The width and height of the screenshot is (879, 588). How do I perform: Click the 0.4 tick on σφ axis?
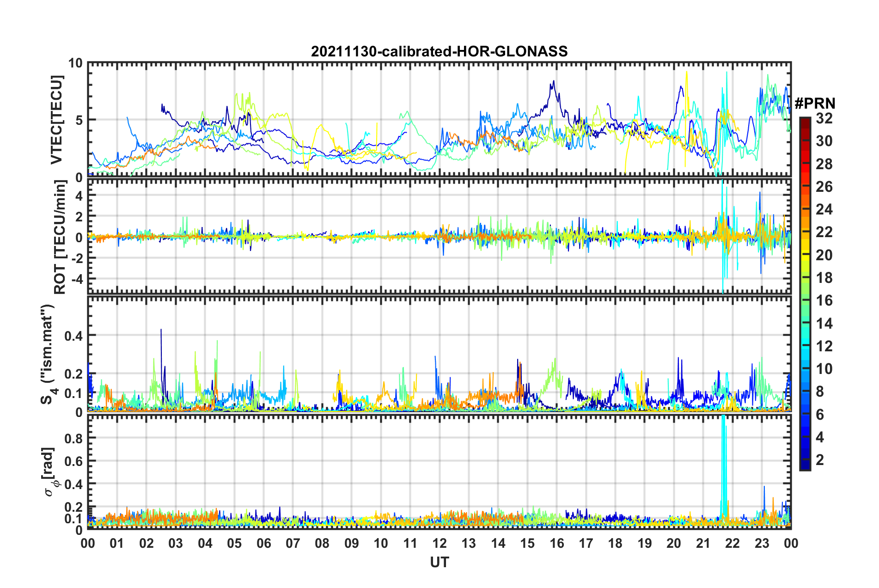pyautogui.click(x=73, y=484)
